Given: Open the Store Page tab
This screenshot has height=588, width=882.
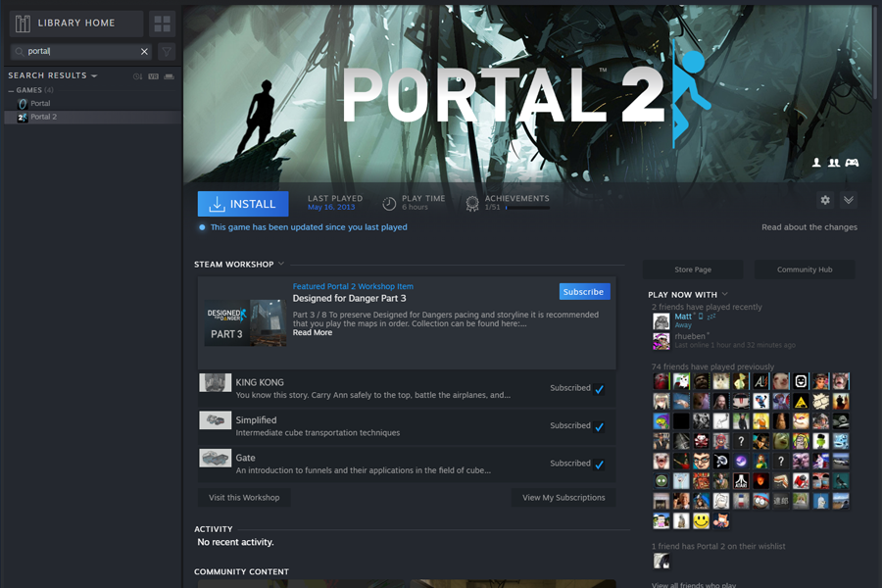Looking at the screenshot, I should (x=693, y=269).
